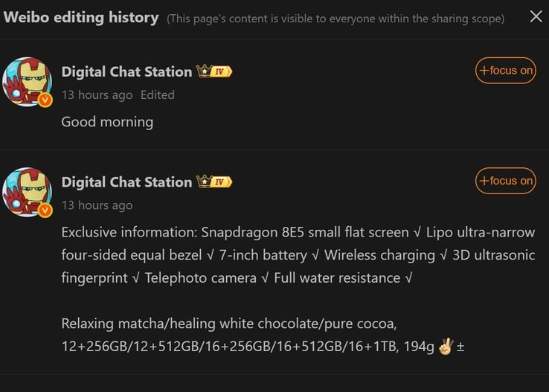Open the avatar on the Exclusive information post

27,191
